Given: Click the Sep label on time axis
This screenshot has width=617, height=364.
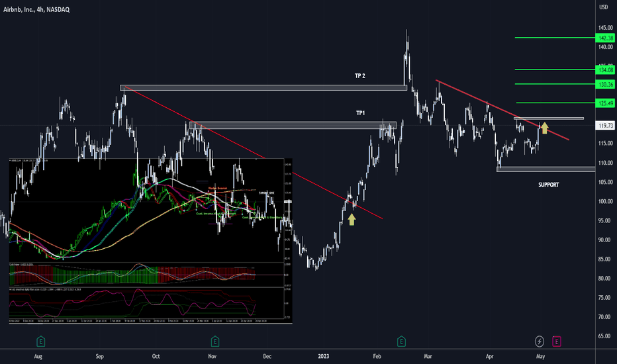Looking at the screenshot, I should (x=99, y=357).
